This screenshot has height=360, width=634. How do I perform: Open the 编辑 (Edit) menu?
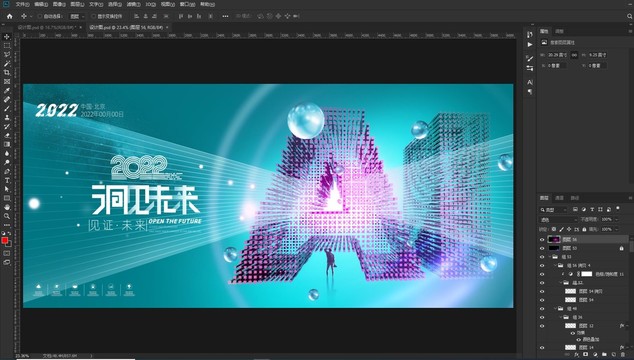point(41,4)
